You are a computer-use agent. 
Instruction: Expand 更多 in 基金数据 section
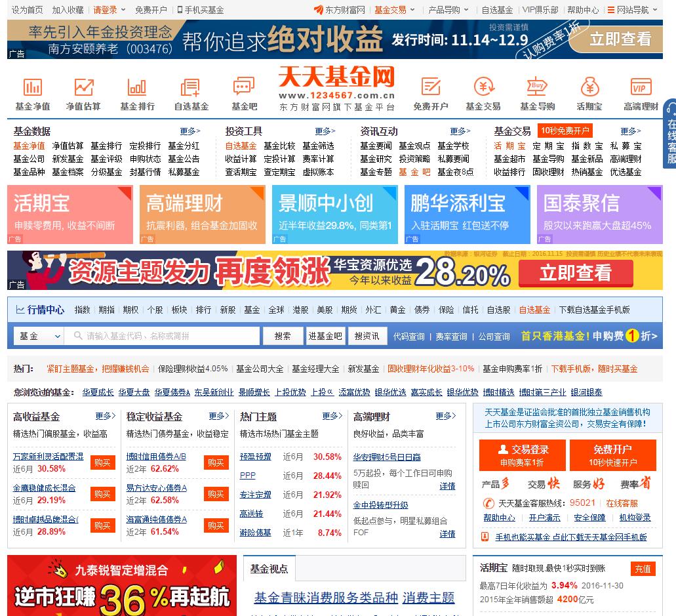190,131
